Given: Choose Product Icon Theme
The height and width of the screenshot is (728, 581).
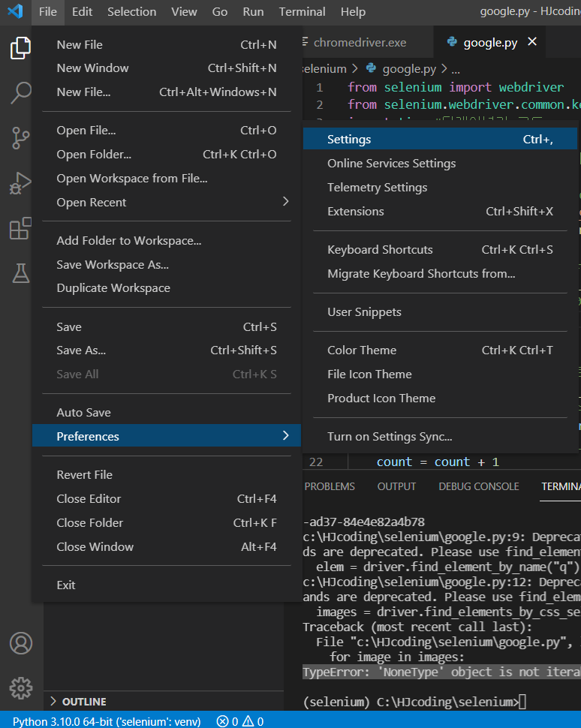Looking at the screenshot, I should tap(440, 399).
